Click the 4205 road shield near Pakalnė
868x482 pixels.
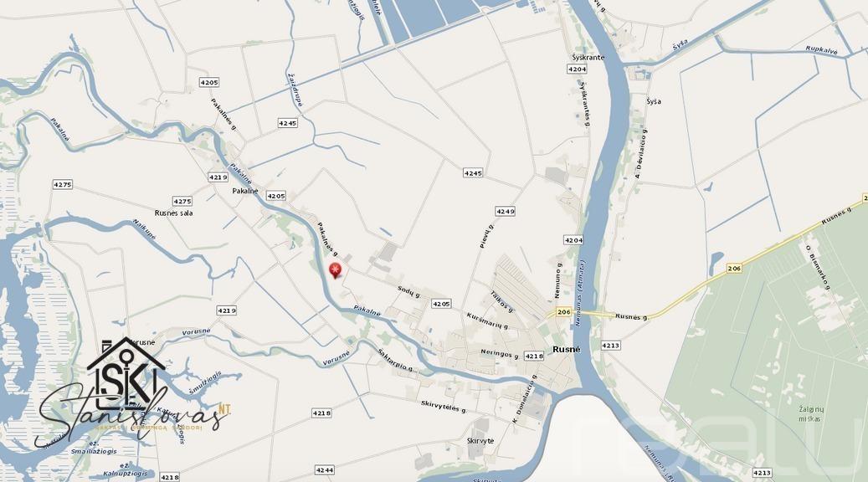pyautogui.click(x=276, y=196)
